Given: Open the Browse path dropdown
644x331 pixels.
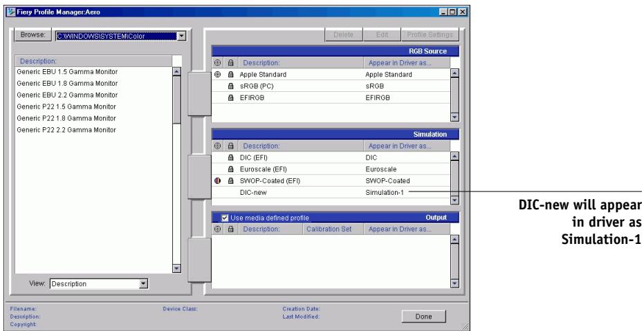Looking at the screenshot, I should click(x=181, y=36).
